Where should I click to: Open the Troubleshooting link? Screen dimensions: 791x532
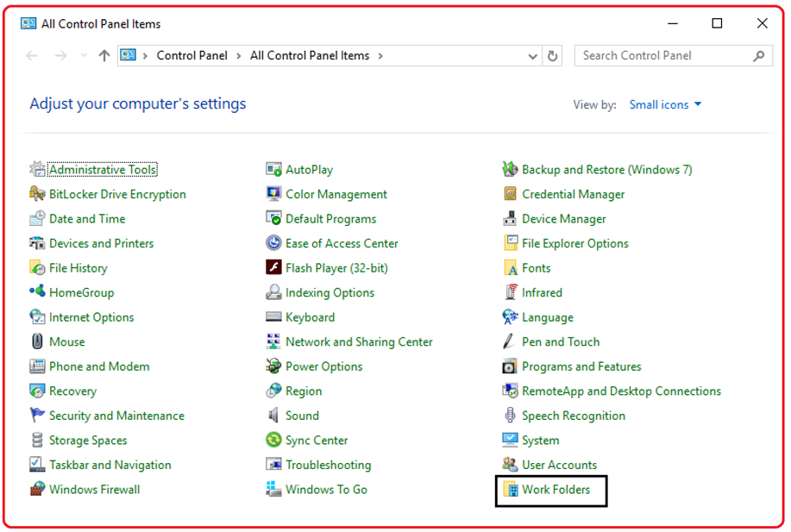pos(328,465)
